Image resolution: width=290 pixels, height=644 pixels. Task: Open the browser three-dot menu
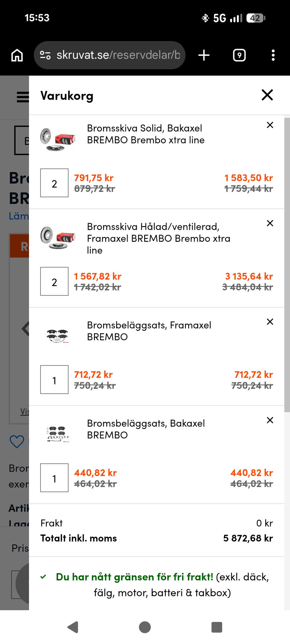[x=273, y=55]
